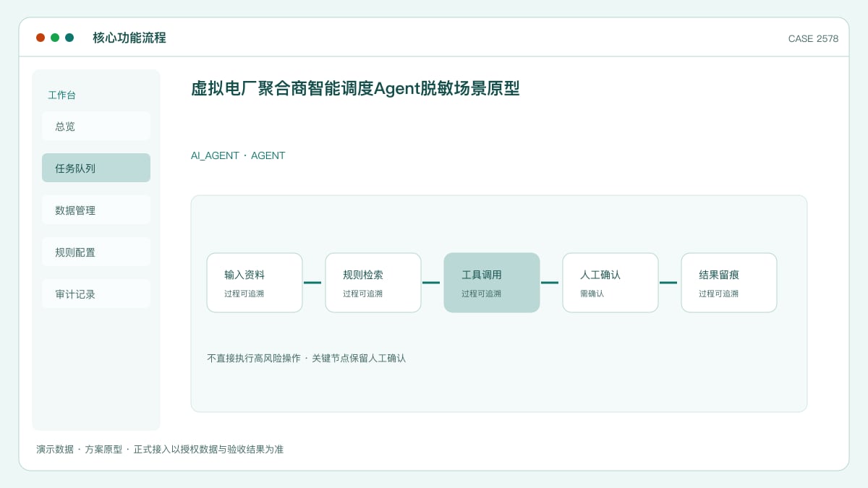Click the 需确认 text under 人工确认
Screen dimensions: 868x488
[592, 294]
